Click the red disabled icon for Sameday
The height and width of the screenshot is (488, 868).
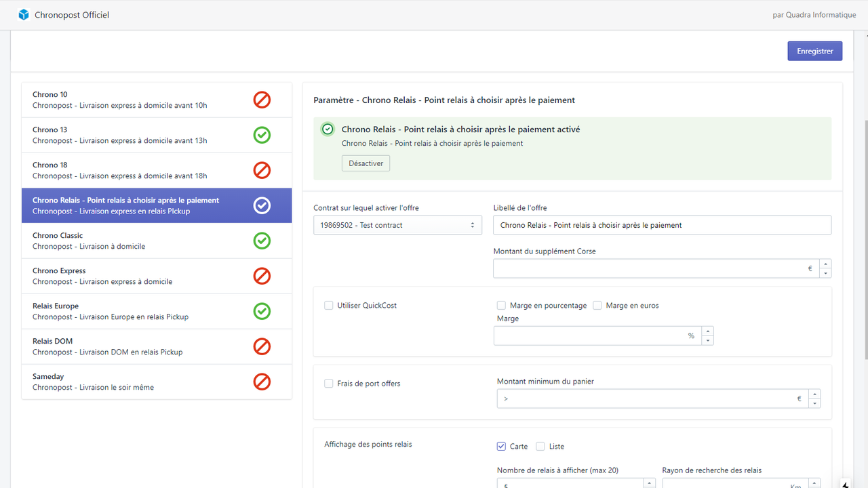262,382
